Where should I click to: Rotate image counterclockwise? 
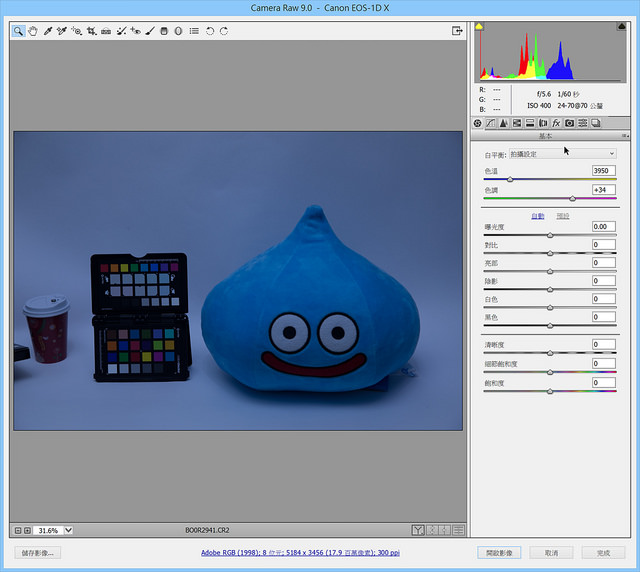(x=210, y=31)
